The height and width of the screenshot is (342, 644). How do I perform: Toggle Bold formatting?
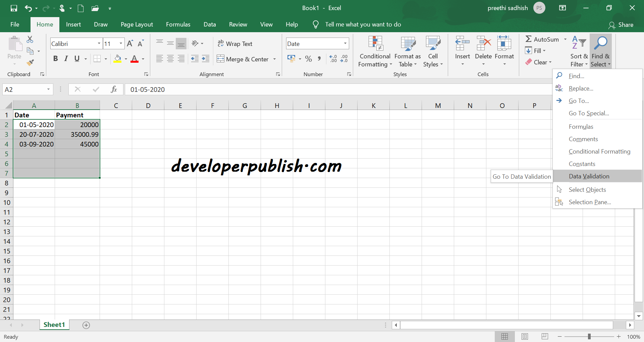point(55,58)
